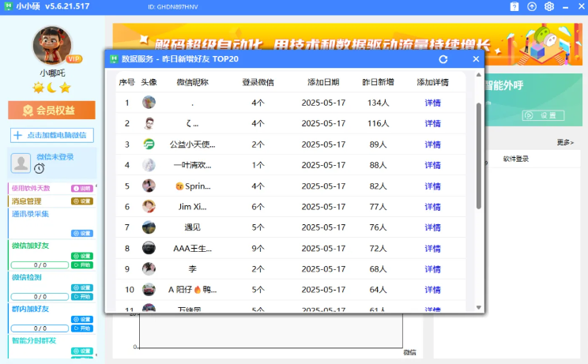
Task: Click the 添加日期 column header
Action: tap(323, 82)
